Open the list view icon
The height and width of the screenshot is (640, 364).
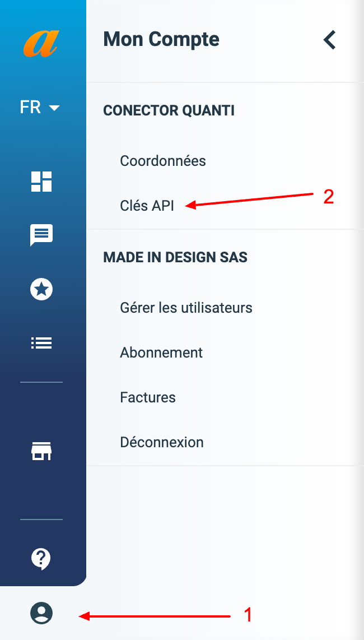tap(41, 342)
